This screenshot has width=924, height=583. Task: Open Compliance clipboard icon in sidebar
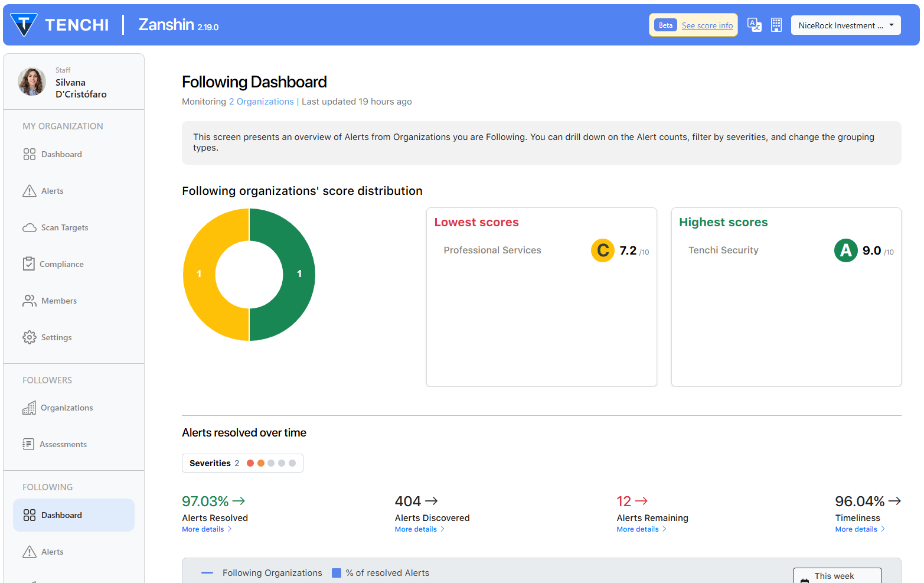tap(28, 264)
